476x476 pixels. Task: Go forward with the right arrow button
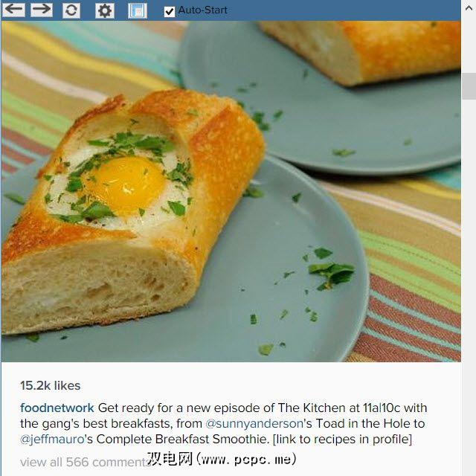(x=42, y=10)
